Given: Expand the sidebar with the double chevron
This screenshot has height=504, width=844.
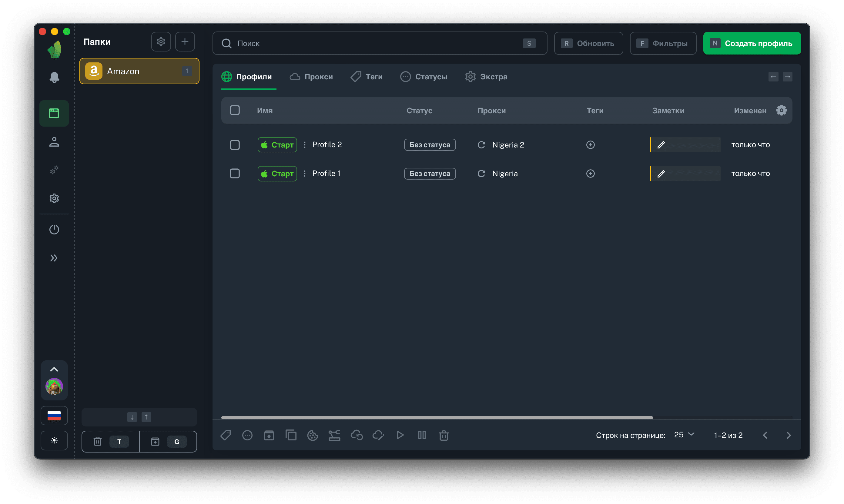Looking at the screenshot, I should [54, 258].
